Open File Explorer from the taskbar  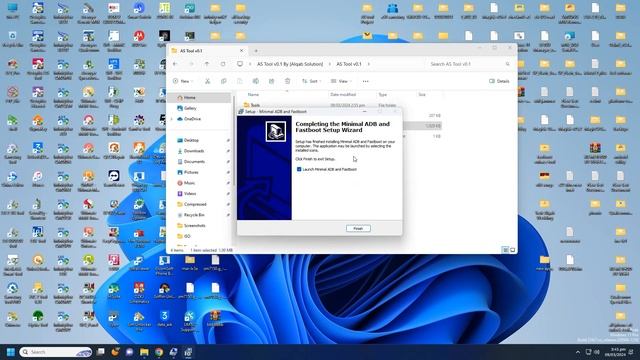(144, 352)
